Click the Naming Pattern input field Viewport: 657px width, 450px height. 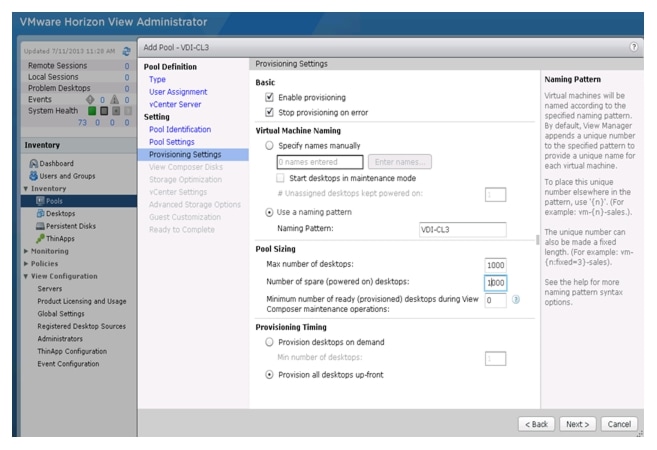pyautogui.click(x=463, y=230)
